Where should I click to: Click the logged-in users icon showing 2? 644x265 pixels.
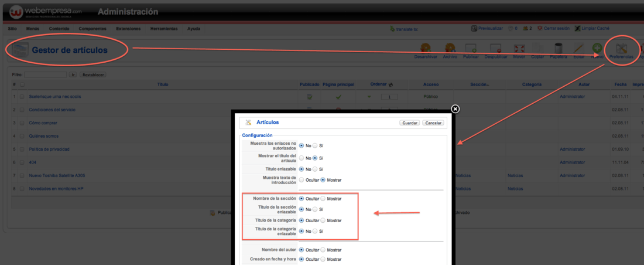(525, 28)
